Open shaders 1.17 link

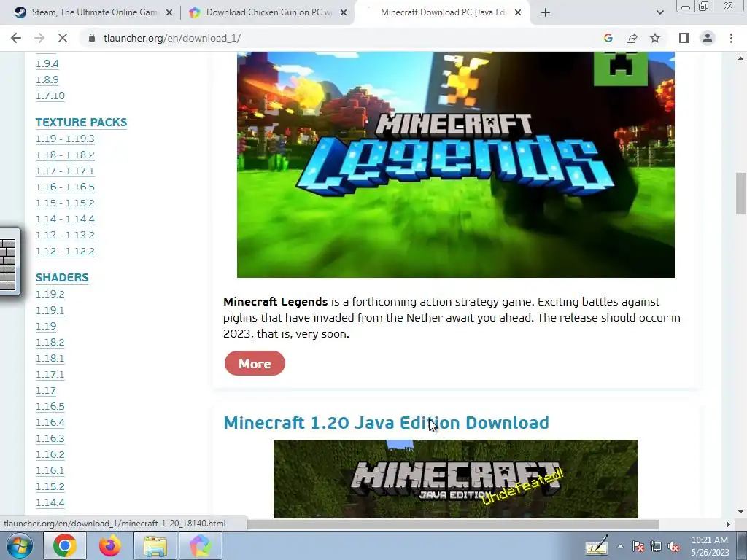tap(46, 391)
